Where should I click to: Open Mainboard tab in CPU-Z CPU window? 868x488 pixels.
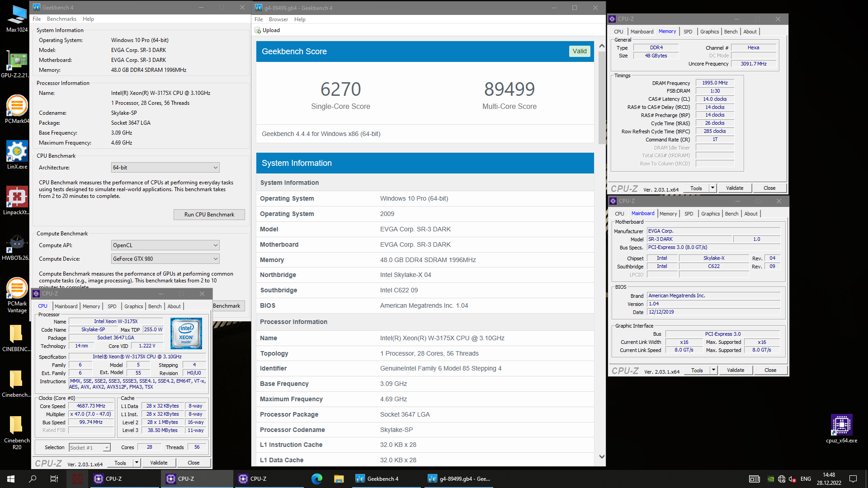pos(66,306)
